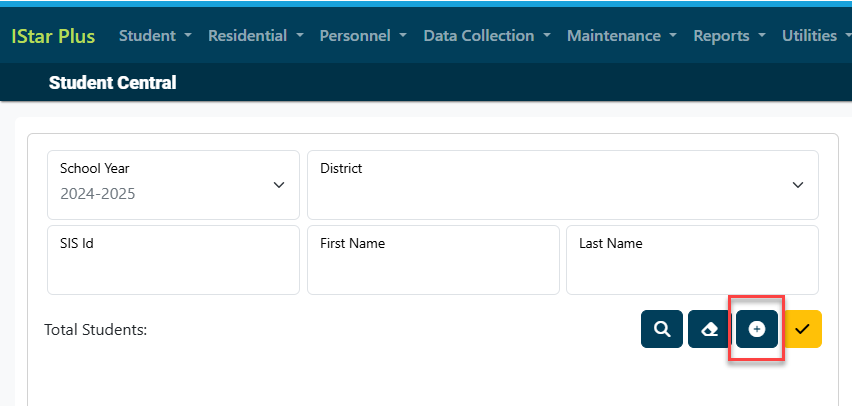Click the Student Central heading
Image resolution: width=852 pixels, height=406 pixels.
click(112, 83)
